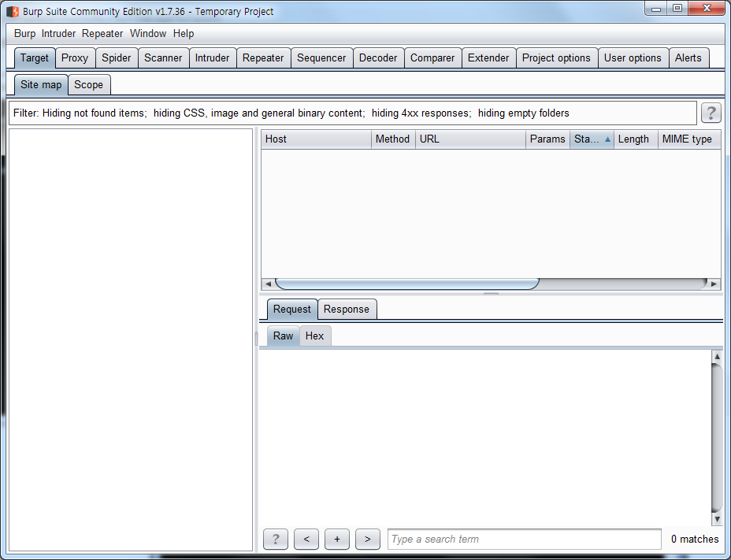Go to previous search match button
Image resolution: width=731 pixels, height=560 pixels.
pyautogui.click(x=306, y=539)
